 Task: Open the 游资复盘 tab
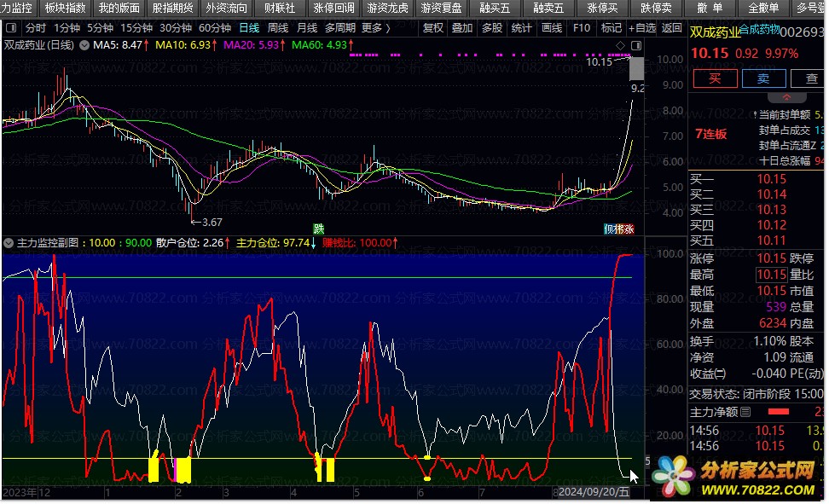pyautogui.click(x=442, y=8)
